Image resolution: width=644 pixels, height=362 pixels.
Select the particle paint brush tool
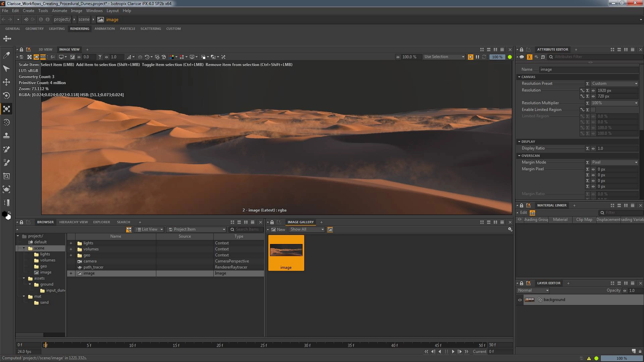pos(6,149)
